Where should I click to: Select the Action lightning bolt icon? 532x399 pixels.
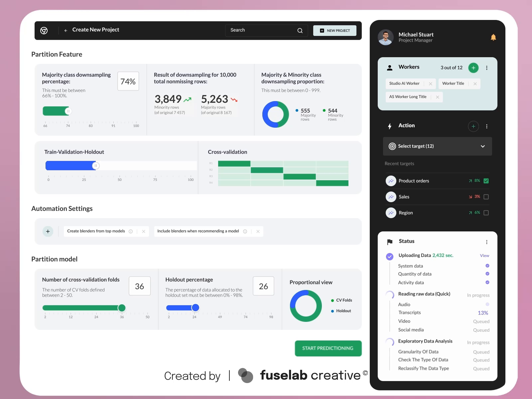tap(389, 126)
